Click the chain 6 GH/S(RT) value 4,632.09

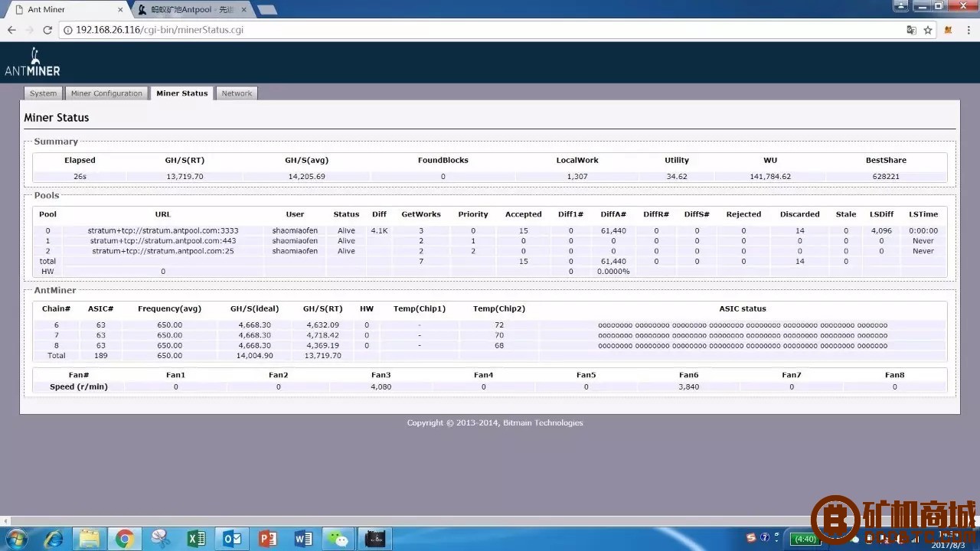coord(322,325)
